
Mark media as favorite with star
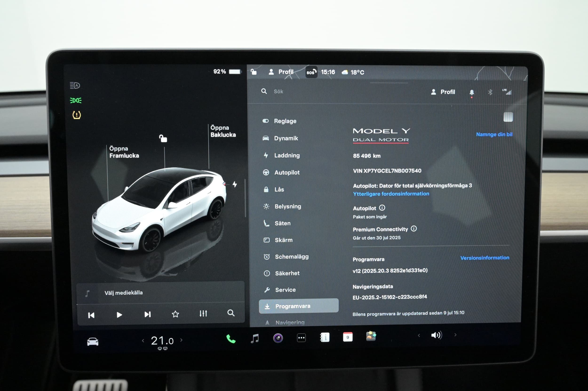tap(175, 314)
